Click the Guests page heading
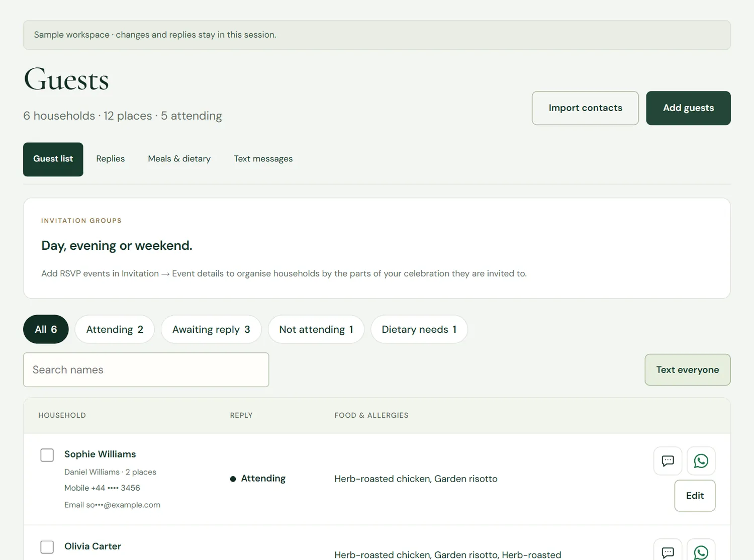The width and height of the screenshot is (754, 560). [66, 79]
